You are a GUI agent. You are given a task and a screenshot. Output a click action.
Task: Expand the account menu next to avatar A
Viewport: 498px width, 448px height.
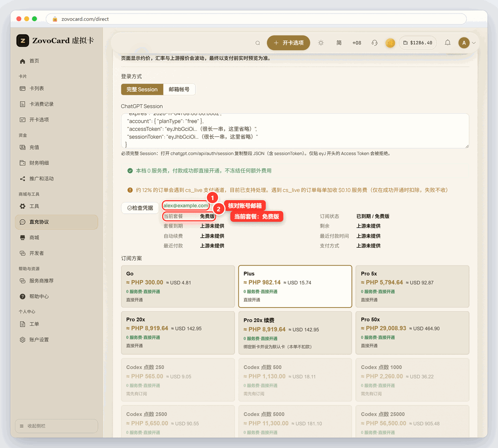[x=474, y=43]
